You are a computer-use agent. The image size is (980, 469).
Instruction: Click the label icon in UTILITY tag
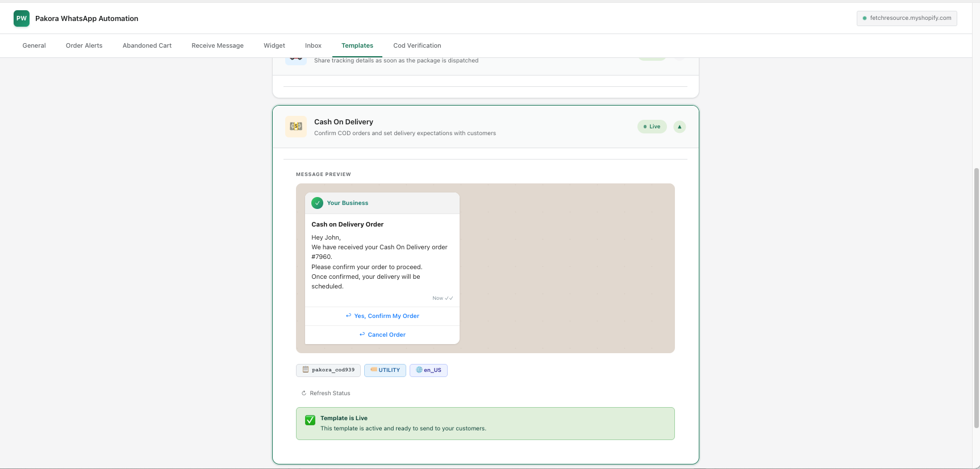(374, 370)
